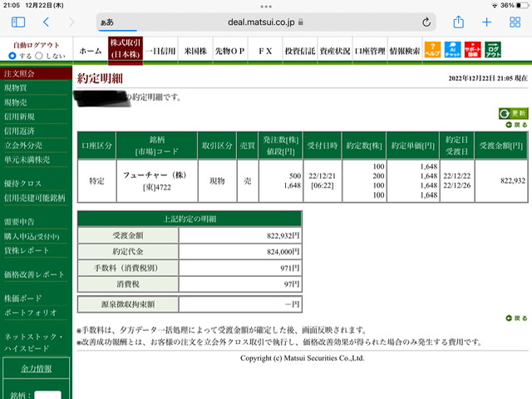The height and width of the screenshot is (399, 532).
Task: Select 現物買 in sidebar
Action: (15, 88)
